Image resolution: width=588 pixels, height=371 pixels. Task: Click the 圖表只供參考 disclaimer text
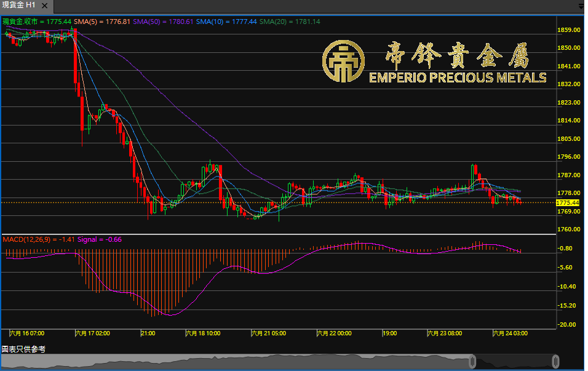tap(23, 349)
